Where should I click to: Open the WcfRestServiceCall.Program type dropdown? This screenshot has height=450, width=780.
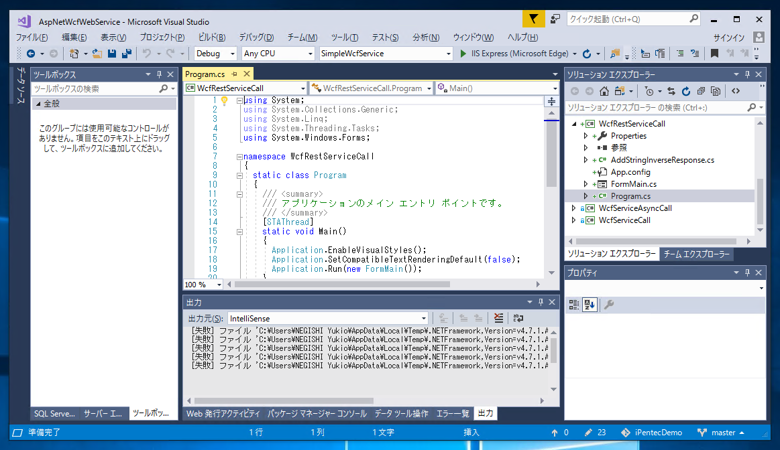429,89
